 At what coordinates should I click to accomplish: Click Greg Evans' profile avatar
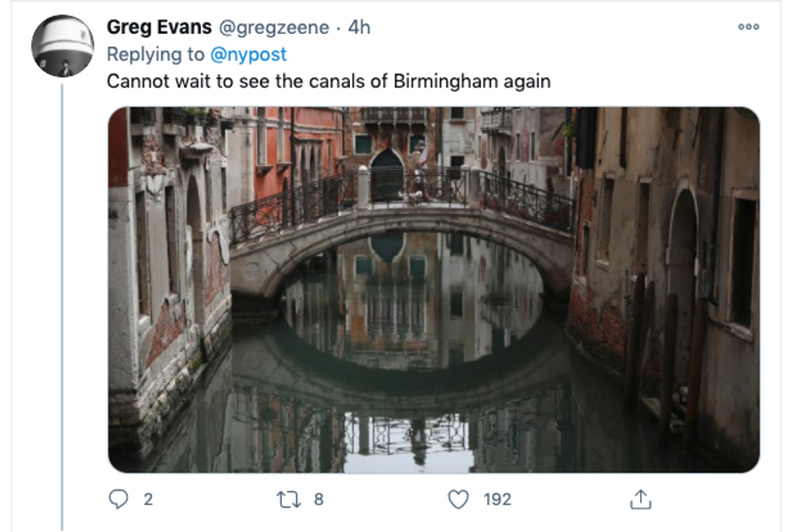coord(62,45)
